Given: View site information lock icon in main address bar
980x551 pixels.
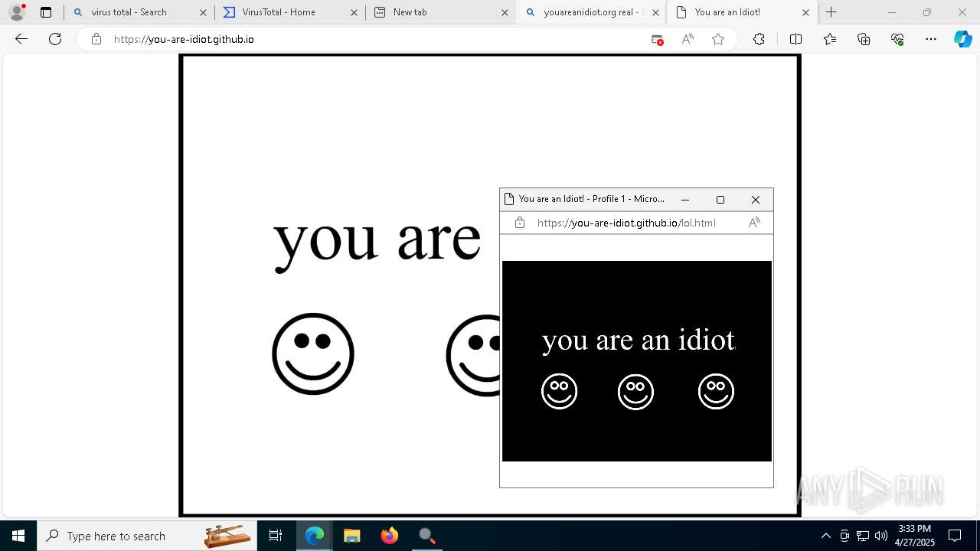Looking at the screenshot, I should click(x=96, y=39).
